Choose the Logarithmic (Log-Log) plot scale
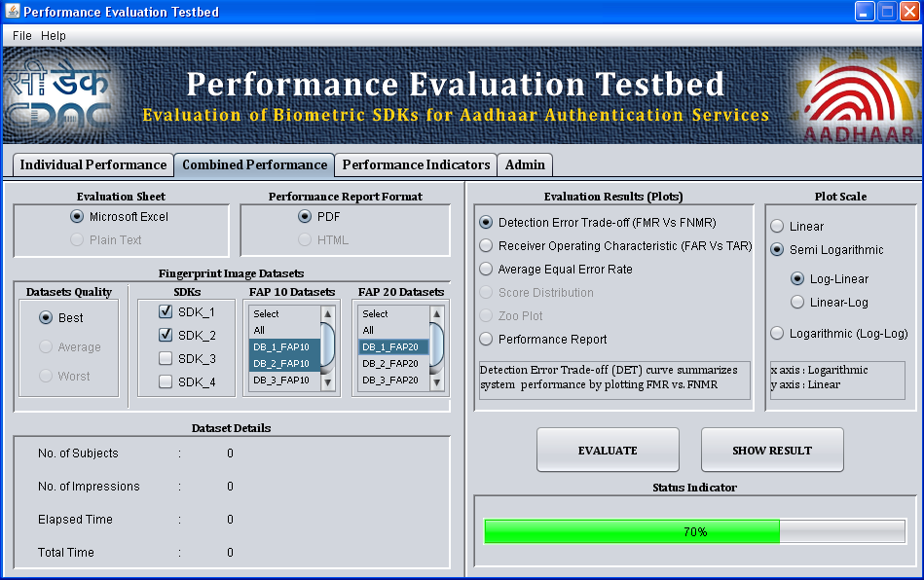 pyautogui.click(x=777, y=334)
